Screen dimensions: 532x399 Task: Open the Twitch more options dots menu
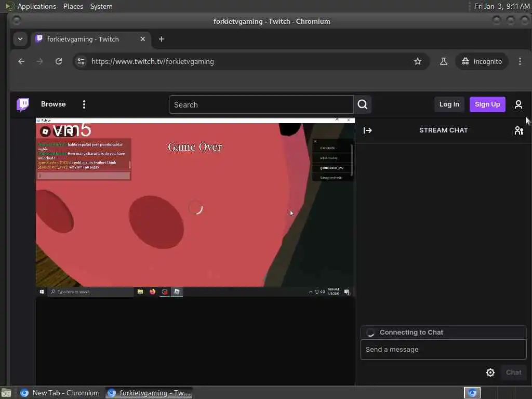(84, 104)
